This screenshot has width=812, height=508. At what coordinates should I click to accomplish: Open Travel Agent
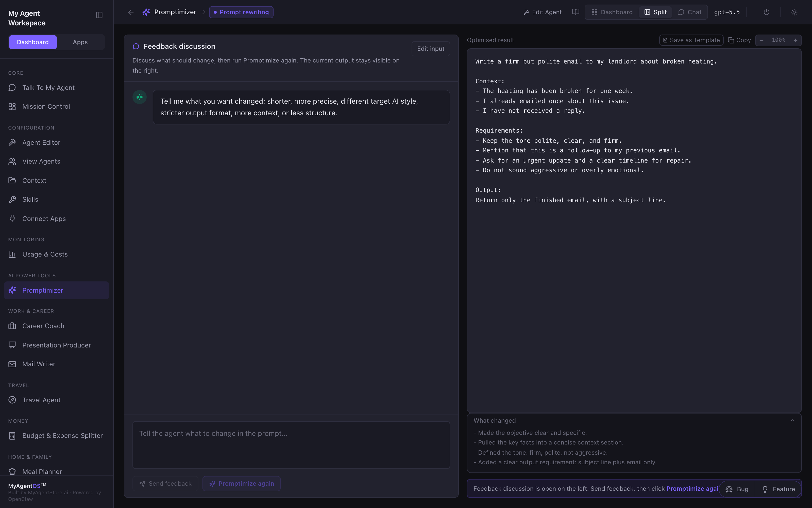tap(56, 400)
